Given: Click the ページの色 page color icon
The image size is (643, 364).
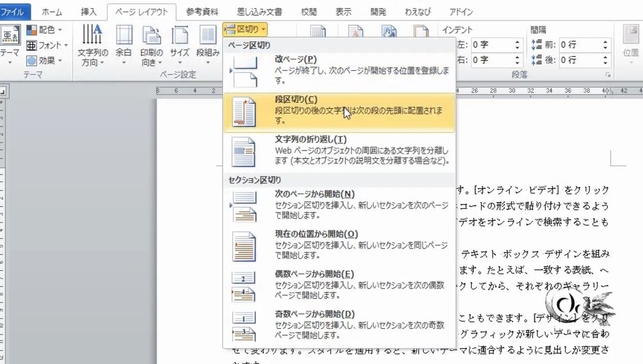Looking at the screenshot, I should pos(389,31).
